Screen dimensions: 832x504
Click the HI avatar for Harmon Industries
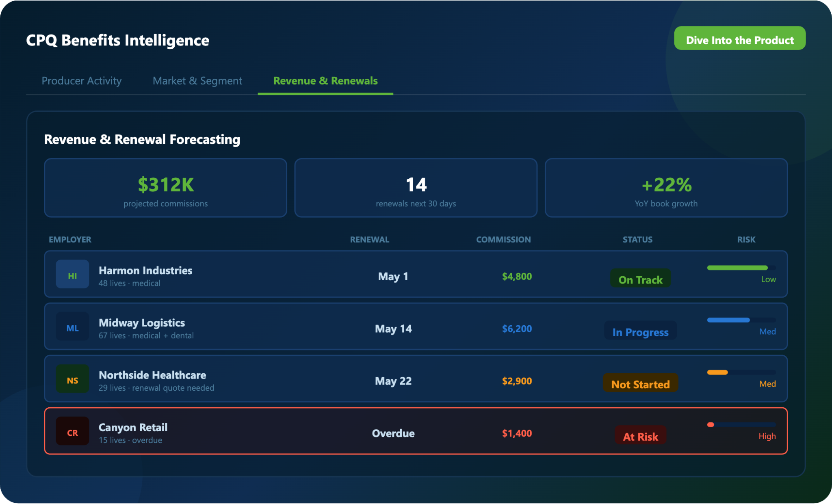72,274
